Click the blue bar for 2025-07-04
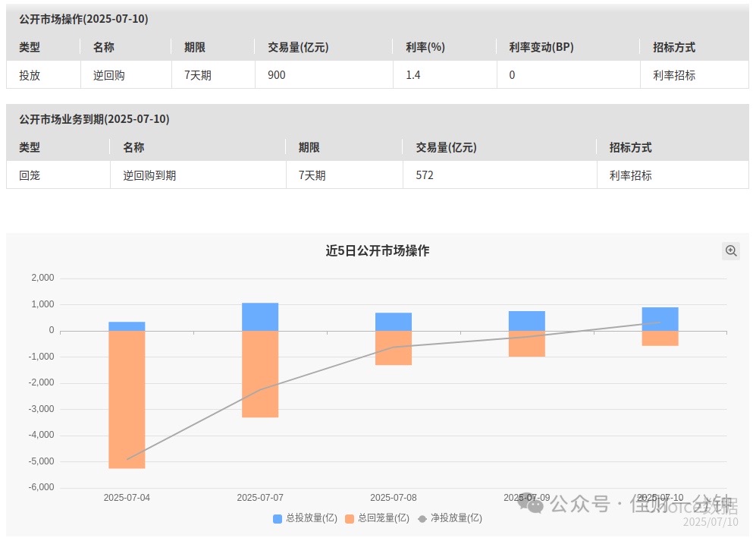756x538 pixels. click(x=127, y=326)
